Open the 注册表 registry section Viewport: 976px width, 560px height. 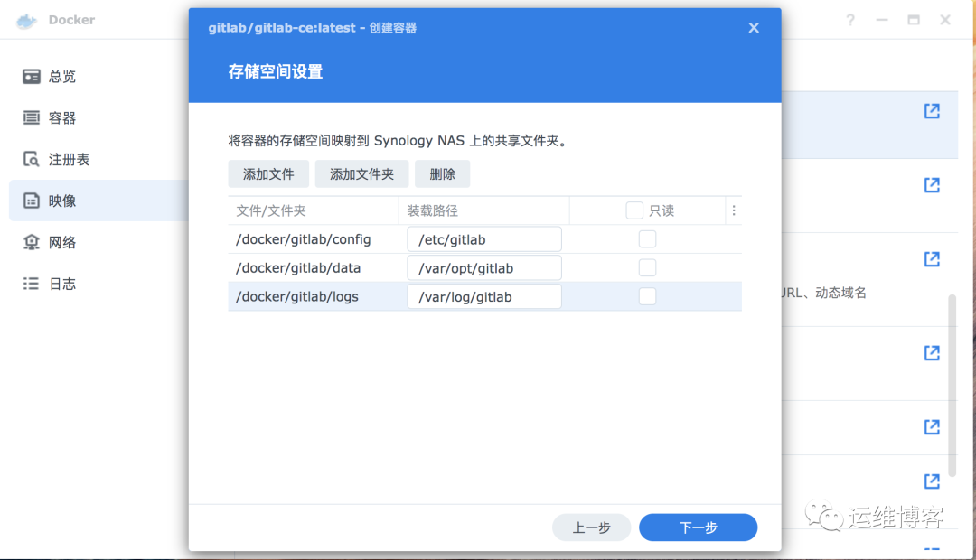pos(69,160)
